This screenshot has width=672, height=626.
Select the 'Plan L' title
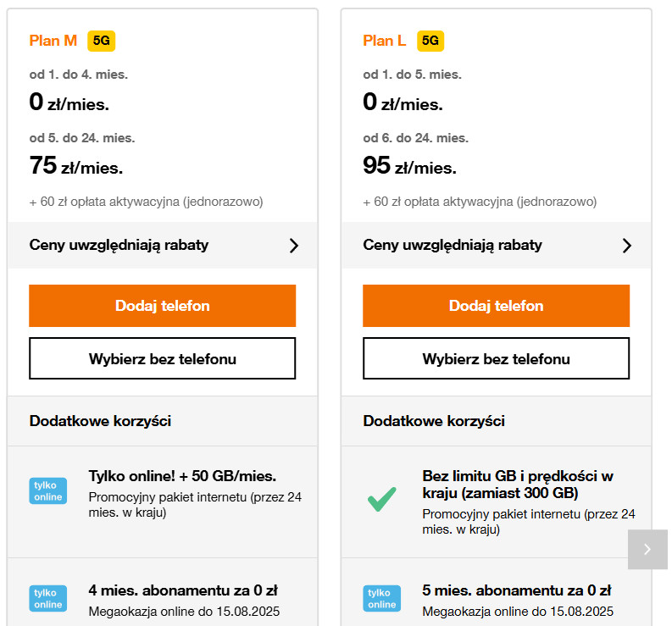(x=385, y=41)
